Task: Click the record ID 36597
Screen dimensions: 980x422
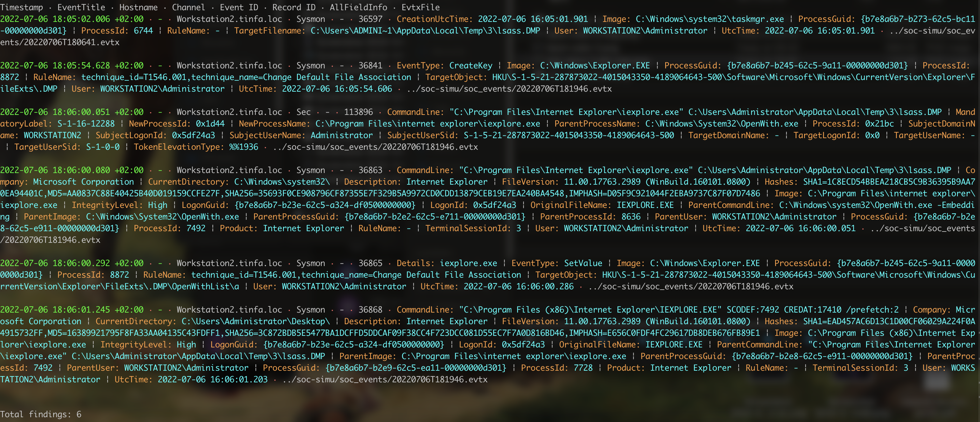Action: 370,19
